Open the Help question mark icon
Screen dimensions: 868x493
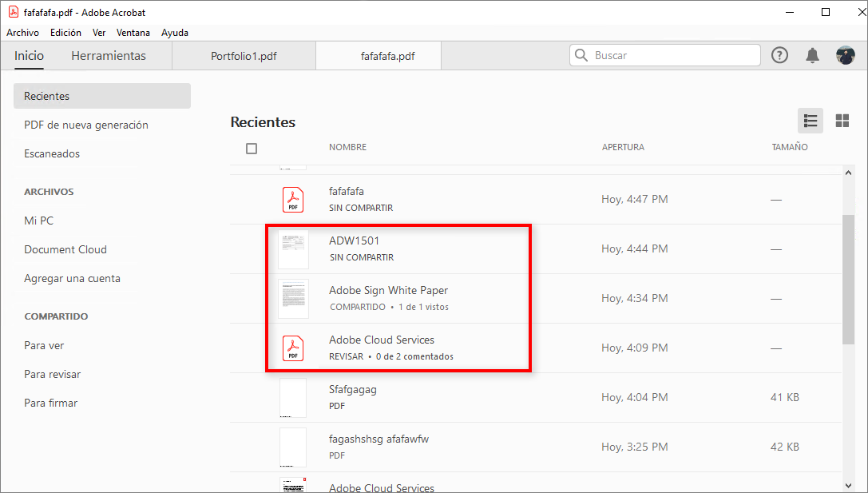click(779, 55)
